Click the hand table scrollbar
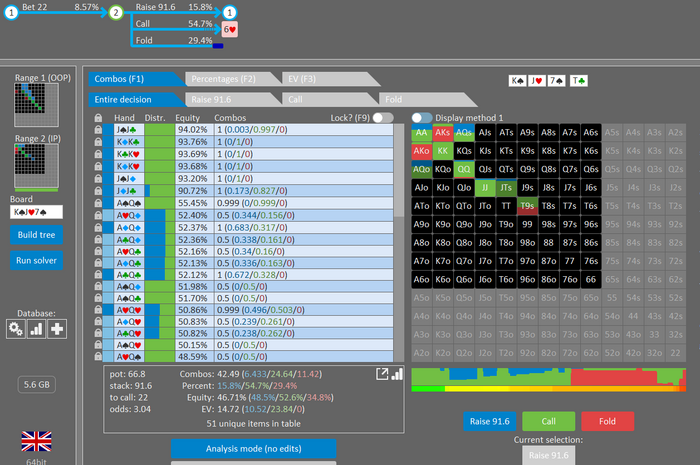 pyautogui.click(x=399, y=170)
